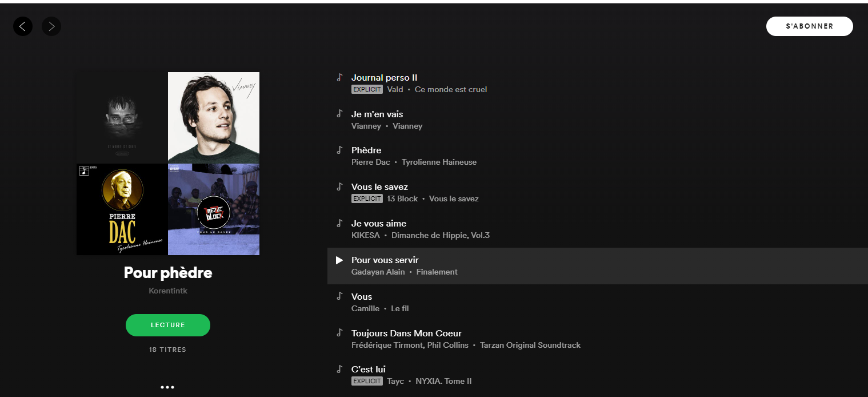Click music note icon beside Journal perso II
This screenshot has height=397, width=868.
pyautogui.click(x=339, y=77)
